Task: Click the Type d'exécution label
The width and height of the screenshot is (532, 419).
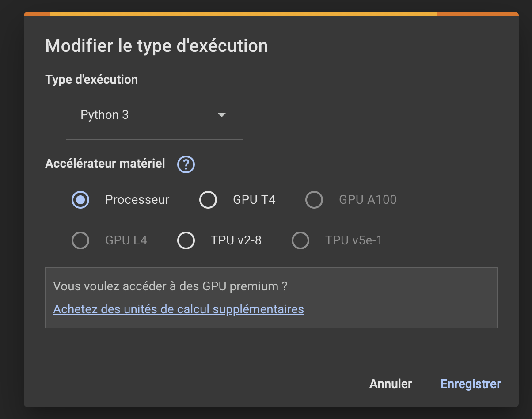Action: (91, 80)
